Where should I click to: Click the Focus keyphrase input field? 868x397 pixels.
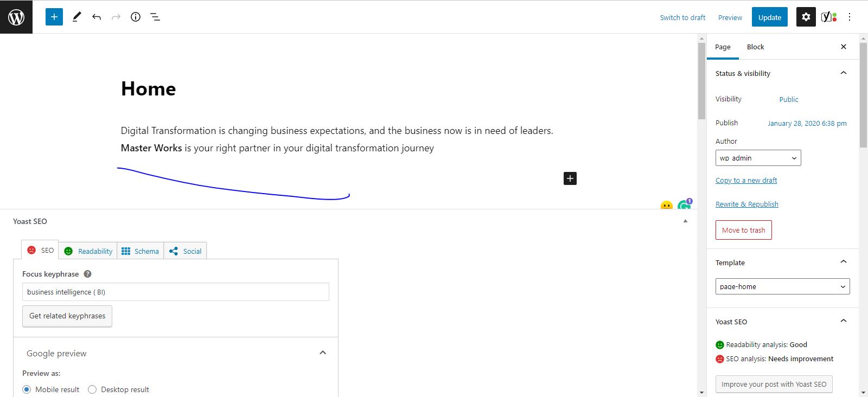point(176,292)
